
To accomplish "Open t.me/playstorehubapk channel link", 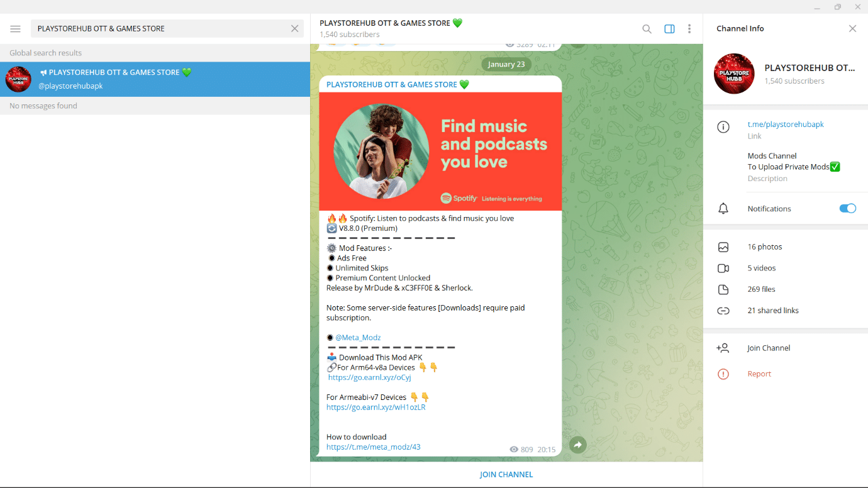I will (x=786, y=125).
